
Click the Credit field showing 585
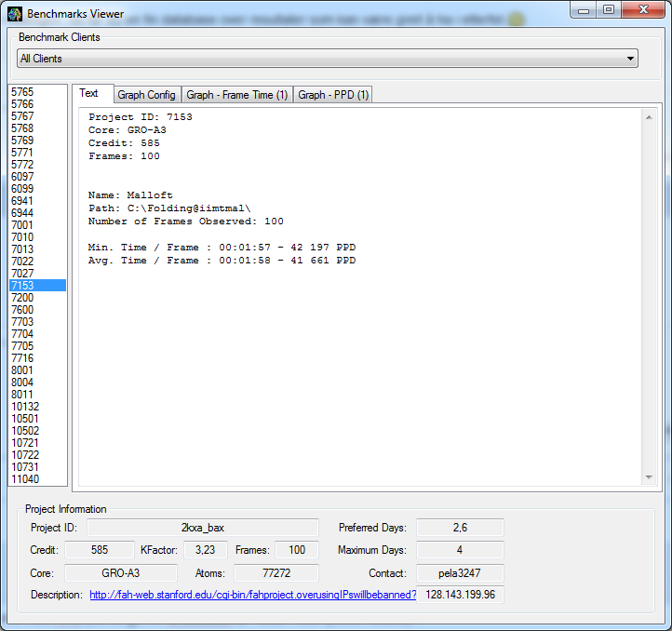[x=100, y=549]
